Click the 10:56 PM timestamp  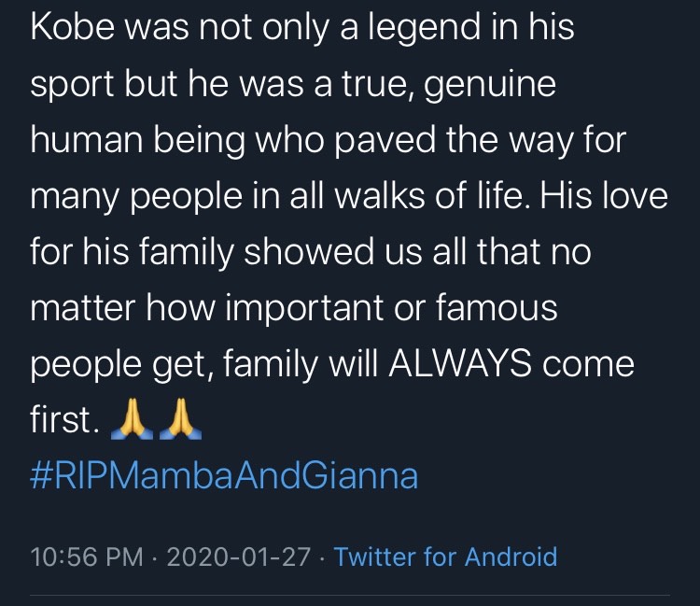pyautogui.click(x=87, y=557)
